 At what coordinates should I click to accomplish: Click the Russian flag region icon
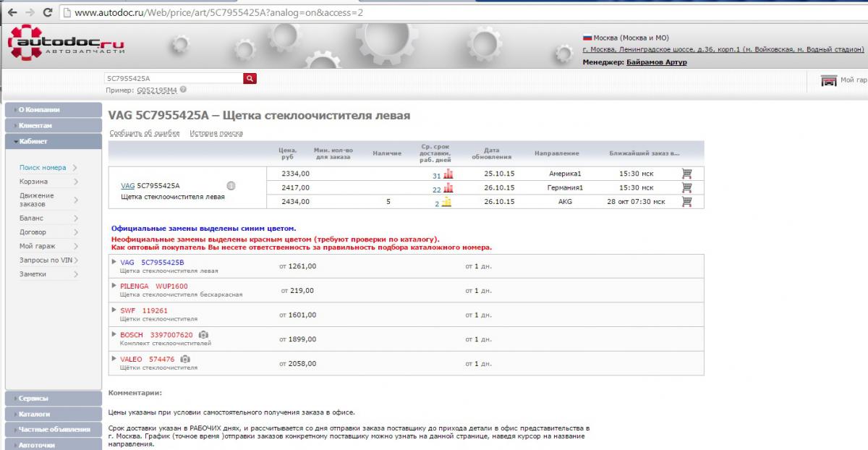pos(587,38)
